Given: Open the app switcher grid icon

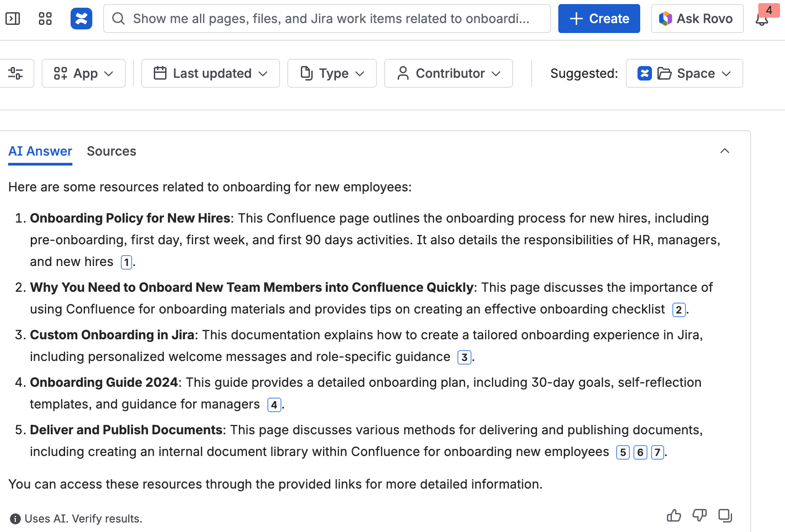Looking at the screenshot, I should click(45, 19).
